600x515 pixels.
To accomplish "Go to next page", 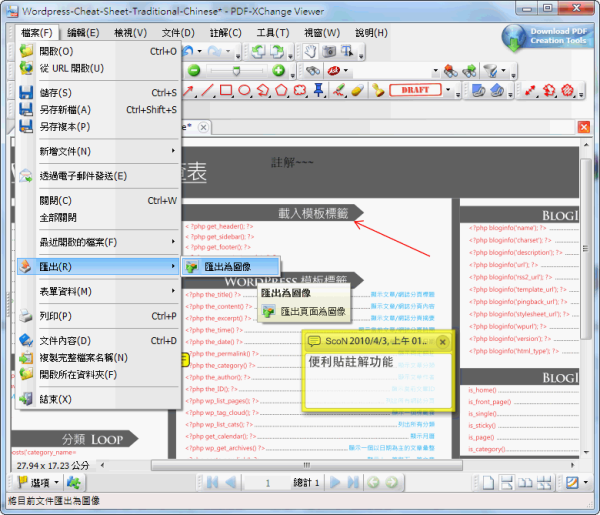I will [x=335, y=482].
